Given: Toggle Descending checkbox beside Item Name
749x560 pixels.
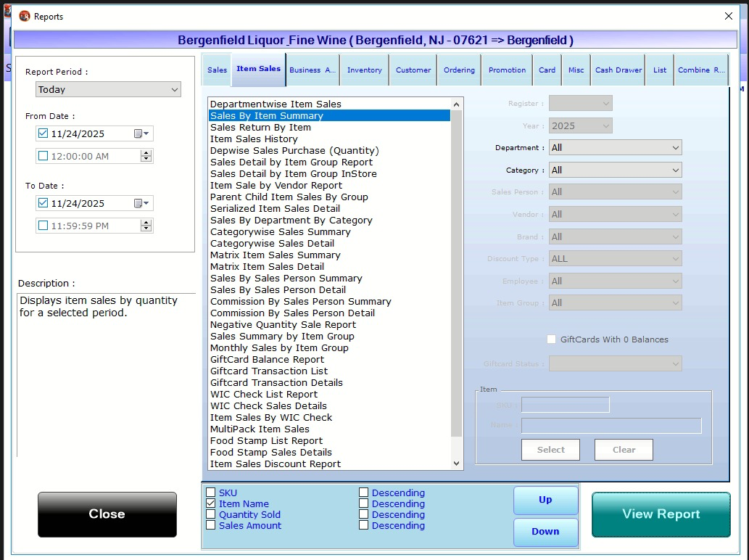Looking at the screenshot, I should [364, 504].
